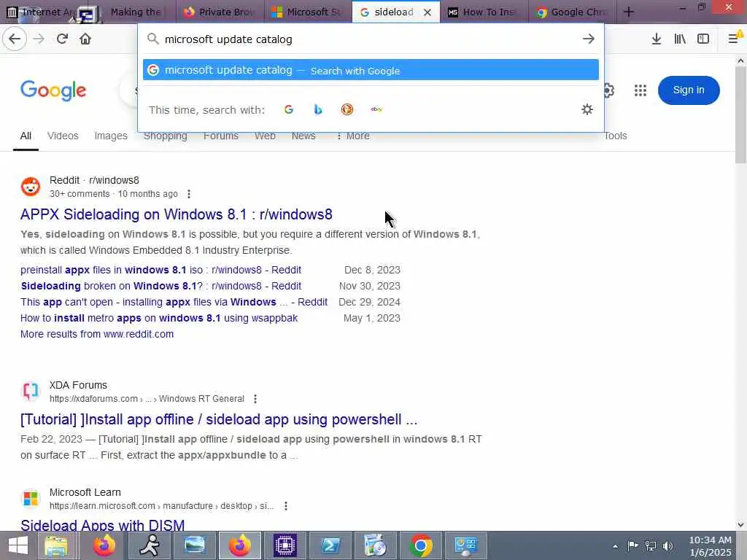Open the new tab with plus button
The width and height of the screenshot is (747, 560).
[x=629, y=12]
